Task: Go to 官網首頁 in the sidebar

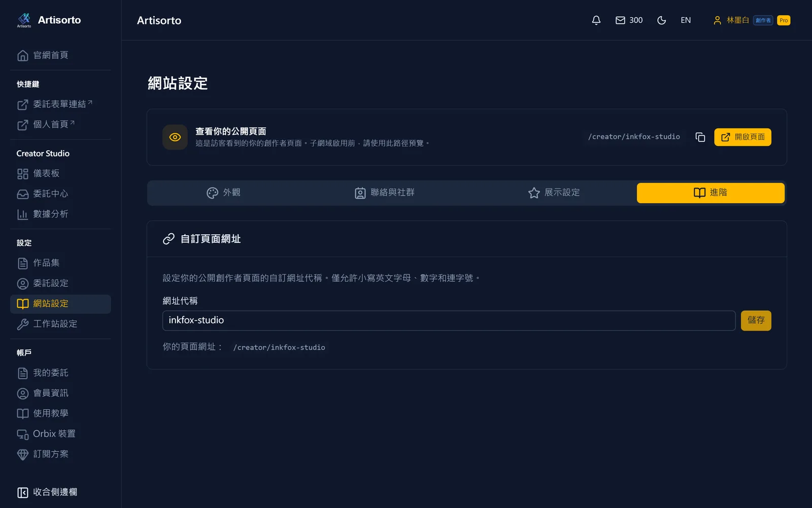Action: (60, 55)
